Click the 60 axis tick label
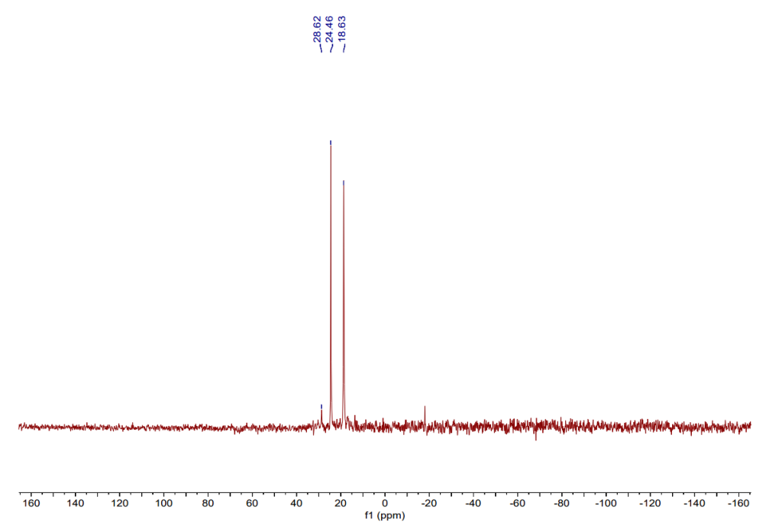This screenshot has height=532, width=782. [x=252, y=504]
